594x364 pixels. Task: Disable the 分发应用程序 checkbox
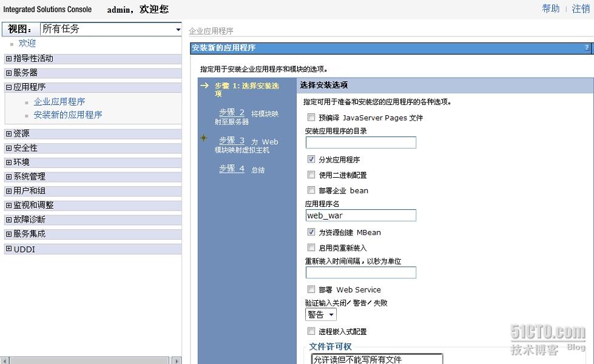point(312,160)
